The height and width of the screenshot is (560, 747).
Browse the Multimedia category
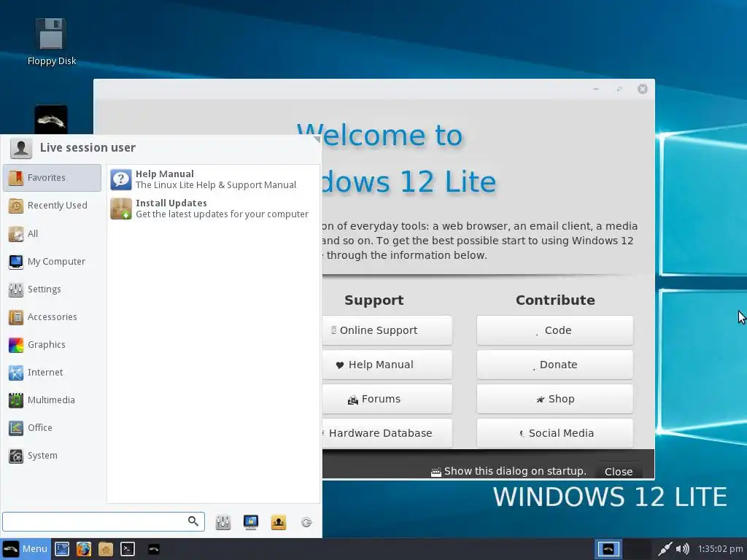pos(53,400)
